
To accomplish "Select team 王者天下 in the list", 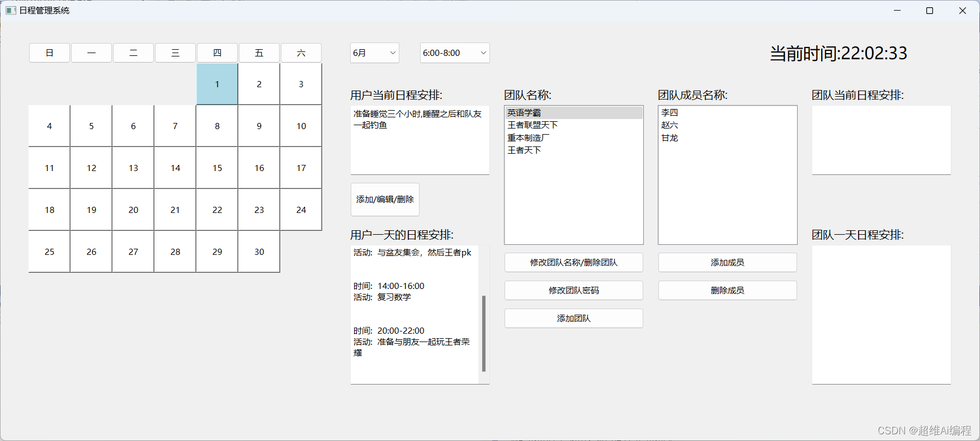I will (574, 150).
